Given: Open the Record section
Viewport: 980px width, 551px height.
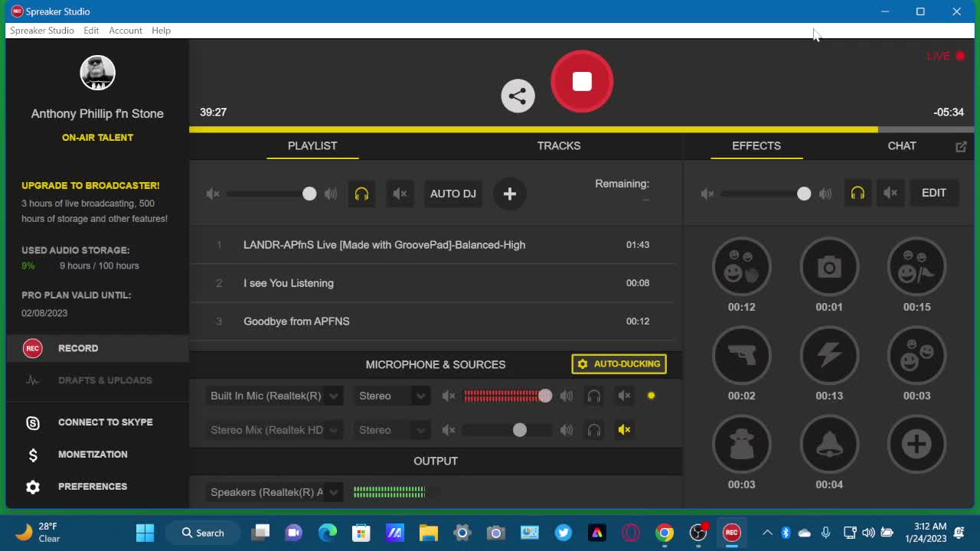Looking at the screenshot, I should pyautogui.click(x=97, y=348).
